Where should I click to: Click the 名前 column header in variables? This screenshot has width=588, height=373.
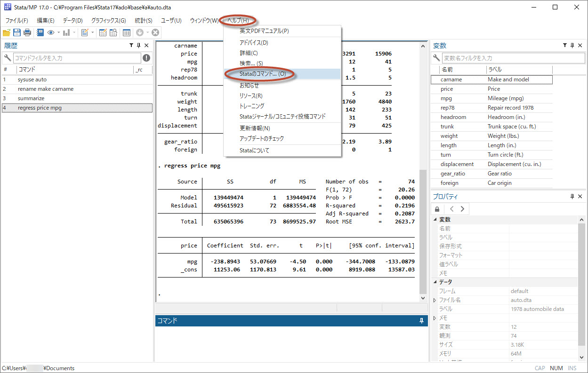click(x=462, y=70)
